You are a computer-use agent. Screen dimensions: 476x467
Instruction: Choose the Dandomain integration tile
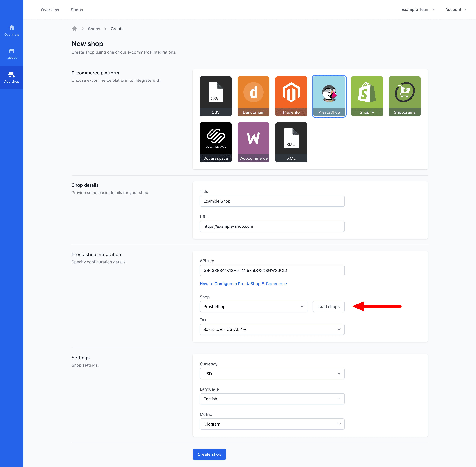(253, 96)
